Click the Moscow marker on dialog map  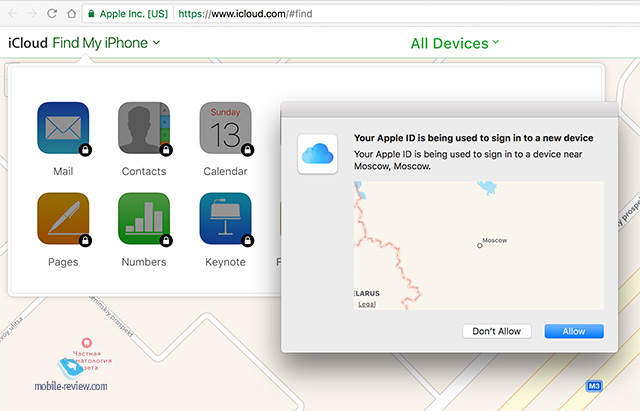pyautogui.click(x=480, y=246)
